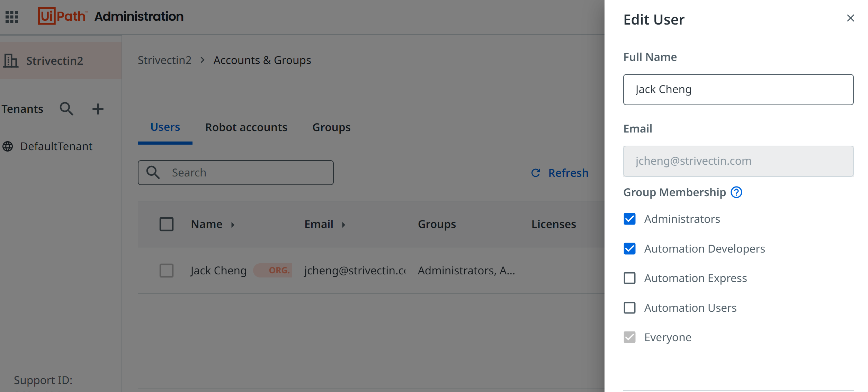Open the Email column sort arrow
The image size is (868, 392).
[344, 225]
